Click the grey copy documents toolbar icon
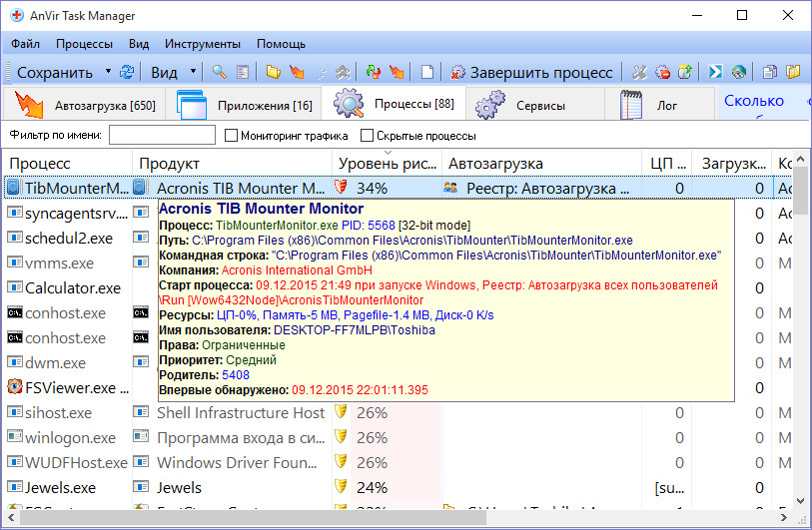Image resolution: width=812 pixels, height=530 pixels. coord(770,72)
